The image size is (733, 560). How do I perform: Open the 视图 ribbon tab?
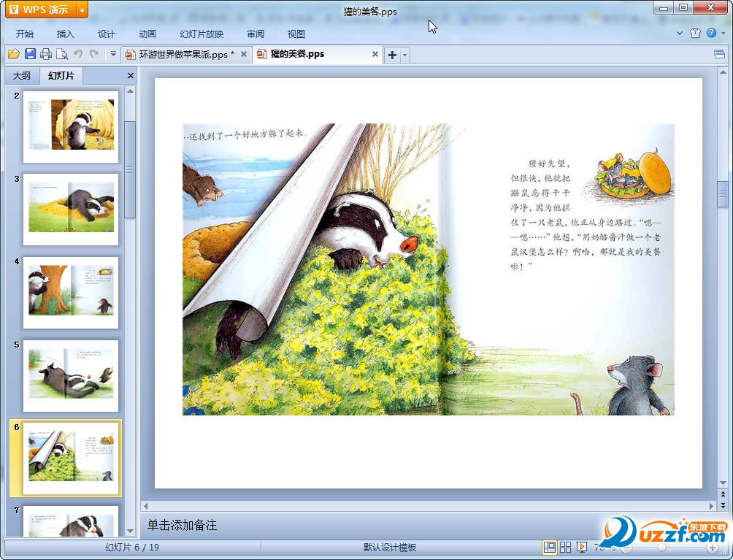click(296, 34)
